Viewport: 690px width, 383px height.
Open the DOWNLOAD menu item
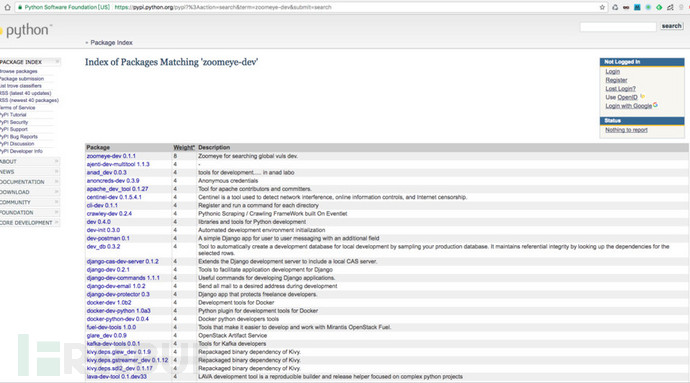(x=29, y=192)
